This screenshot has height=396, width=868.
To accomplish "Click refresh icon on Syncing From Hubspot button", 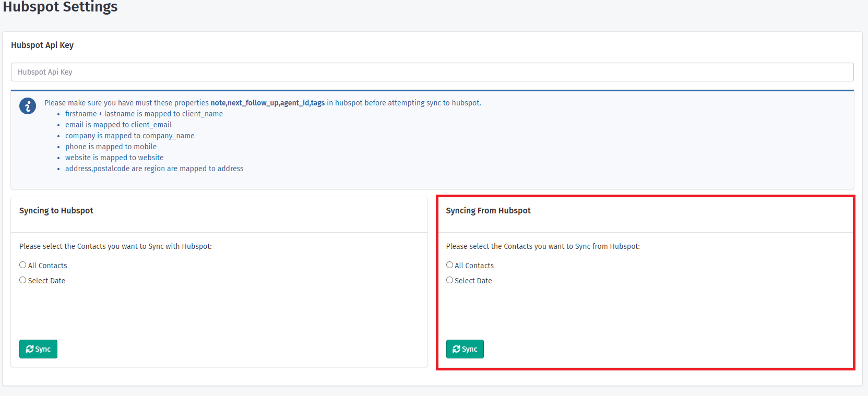I will coord(456,349).
